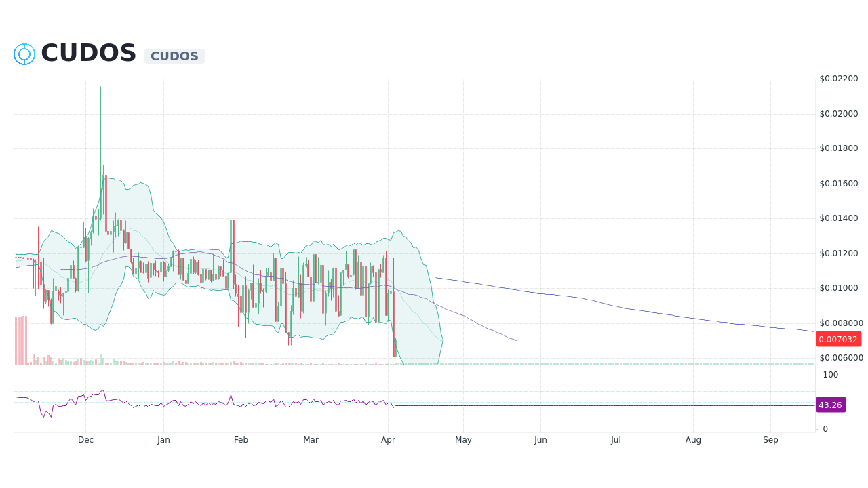The image size is (868, 488).
Task: Click the large February green spike candle
Action: [230, 169]
